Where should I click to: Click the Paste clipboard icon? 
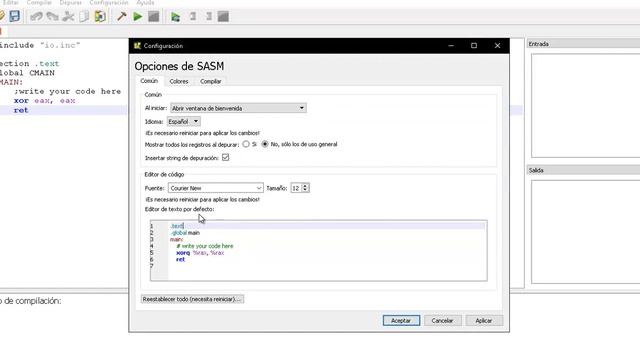coord(100,16)
